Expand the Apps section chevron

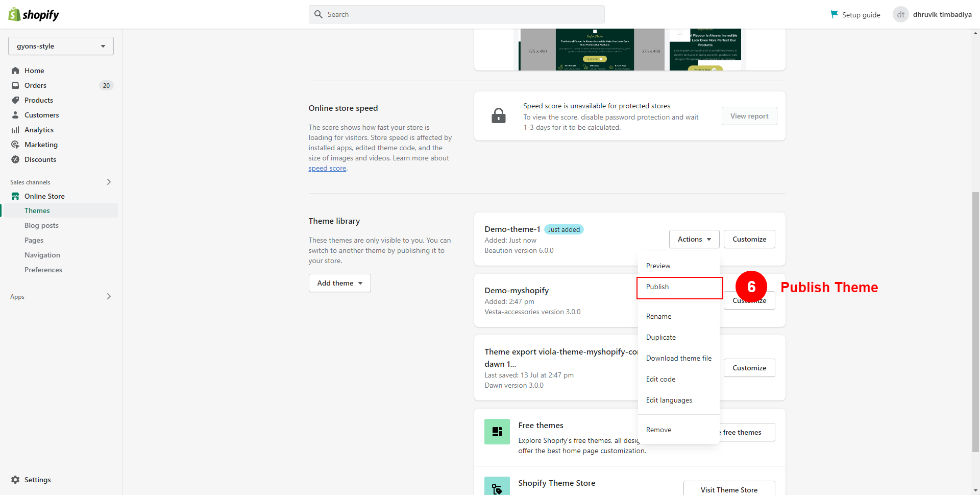click(109, 296)
